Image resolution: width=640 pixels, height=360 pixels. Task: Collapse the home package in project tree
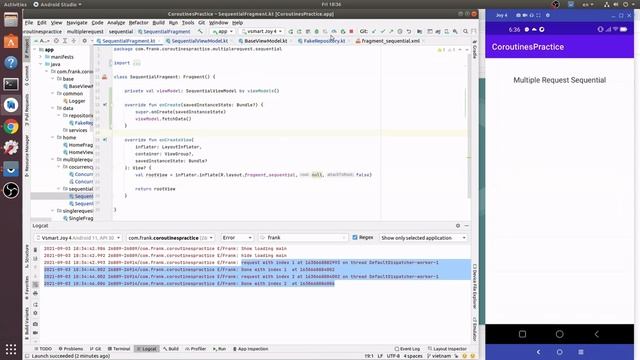pyautogui.click(x=53, y=138)
